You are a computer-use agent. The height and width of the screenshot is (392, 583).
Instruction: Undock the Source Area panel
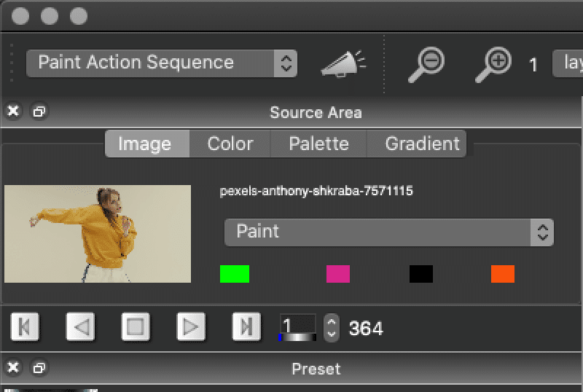pyautogui.click(x=39, y=111)
